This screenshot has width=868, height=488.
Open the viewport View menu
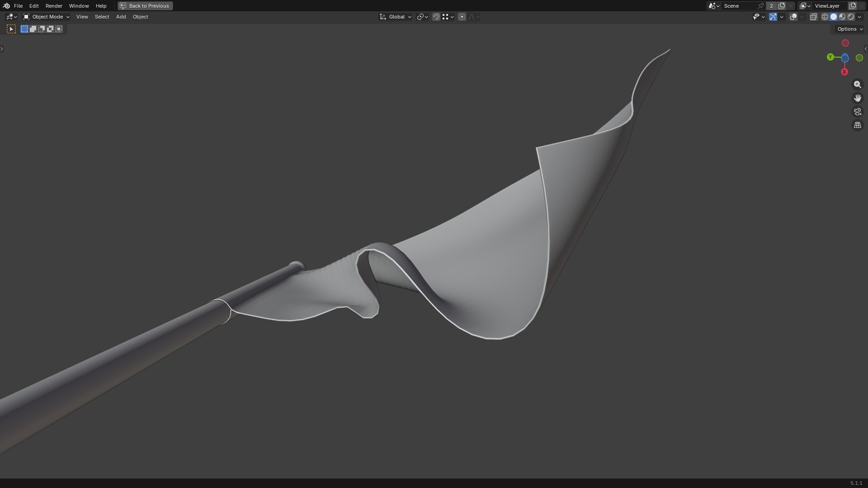coord(82,17)
